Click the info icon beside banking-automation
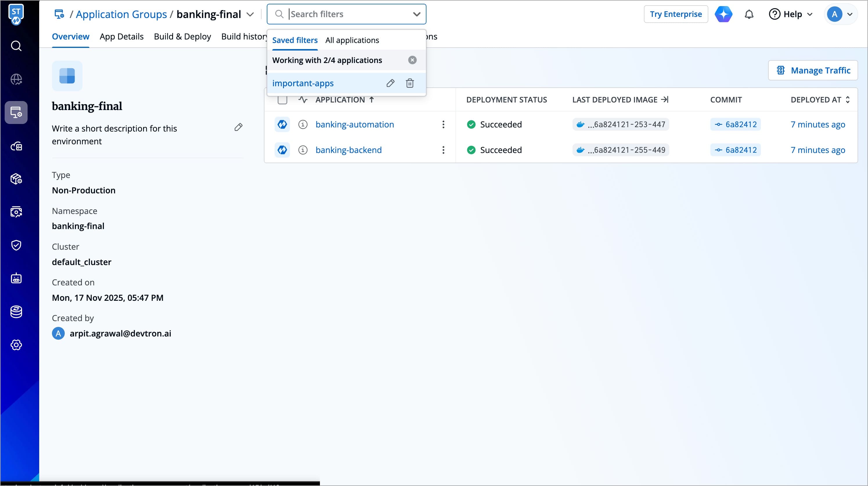Screen dimensions: 868x486 tap(302, 124)
